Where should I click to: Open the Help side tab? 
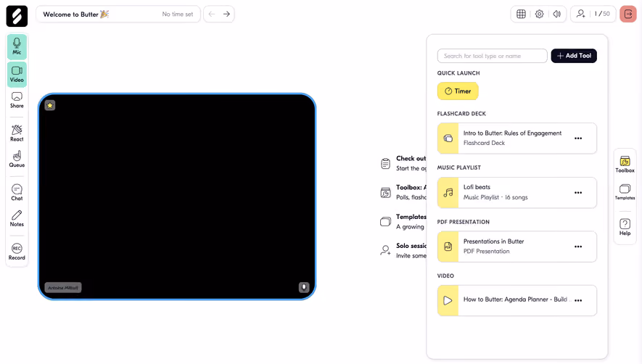click(625, 227)
